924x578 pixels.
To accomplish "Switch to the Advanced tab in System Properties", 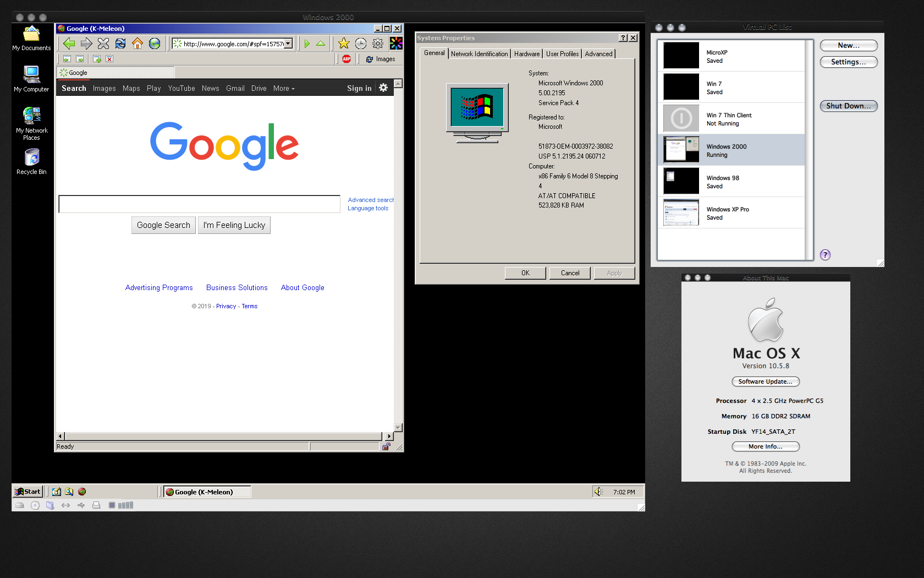I will click(x=598, y=54).
